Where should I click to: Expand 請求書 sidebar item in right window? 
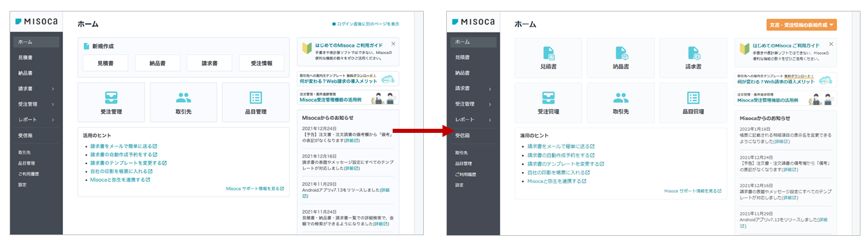490,88
